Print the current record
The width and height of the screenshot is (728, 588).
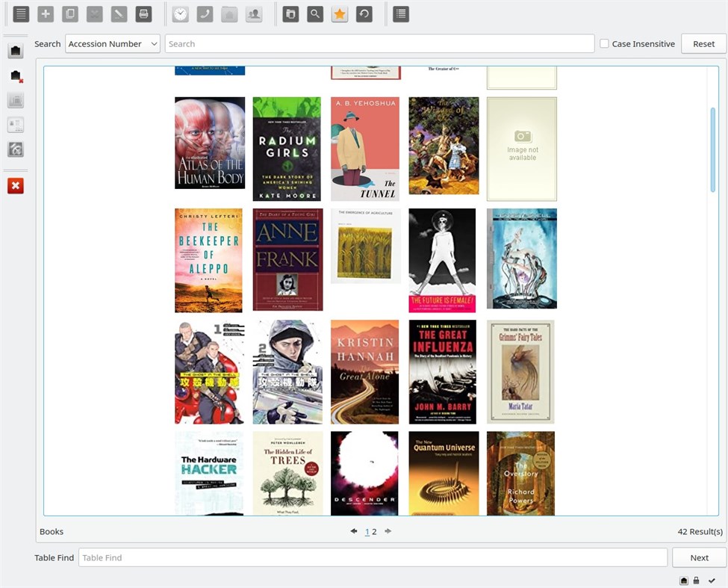(144, 13)
